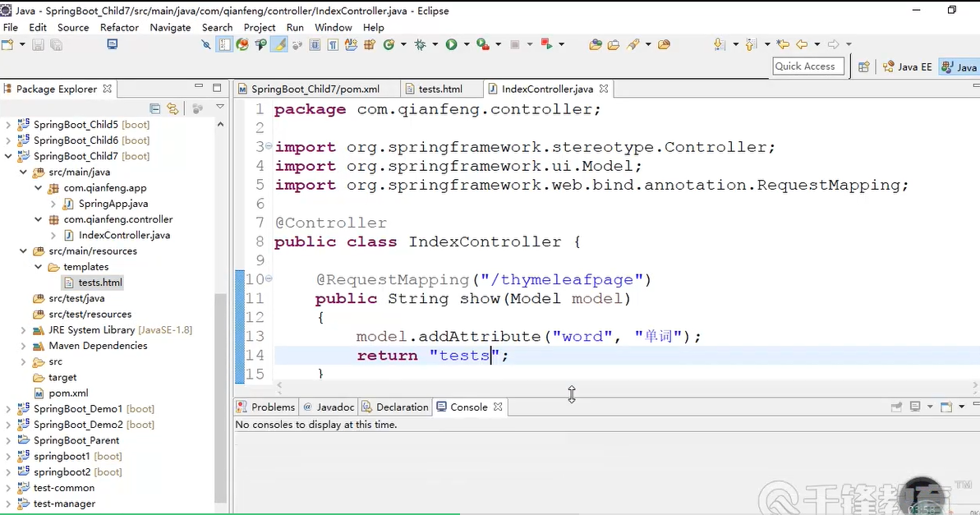Open the Window menu
The width and height of the screenshot is (980, 515).
(x=334, y=27)
